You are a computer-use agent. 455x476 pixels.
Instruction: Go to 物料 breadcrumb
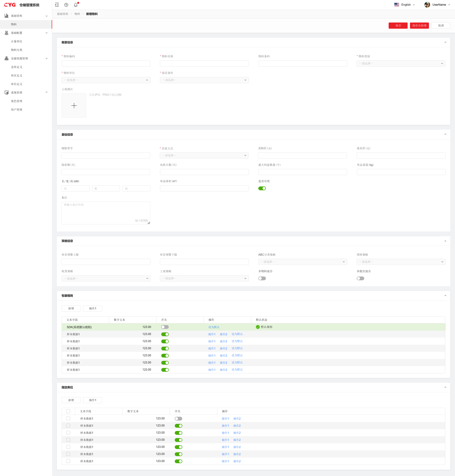click(x=77, y=14)
